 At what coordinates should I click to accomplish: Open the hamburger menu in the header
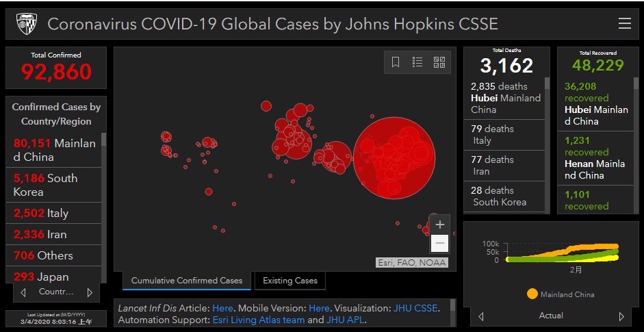click(624, 23)
